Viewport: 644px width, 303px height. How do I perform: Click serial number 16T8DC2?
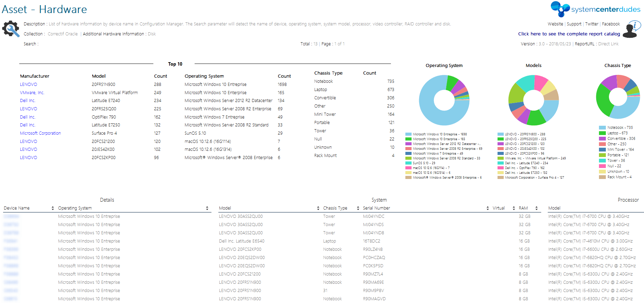pyautogui.click(x=371, y=241)
